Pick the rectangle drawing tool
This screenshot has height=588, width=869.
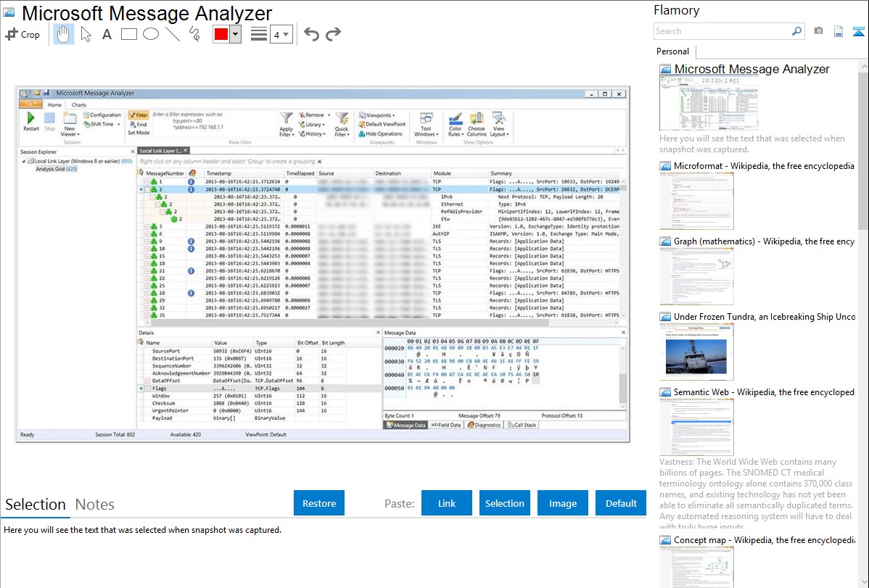click(x=128, y=34)
